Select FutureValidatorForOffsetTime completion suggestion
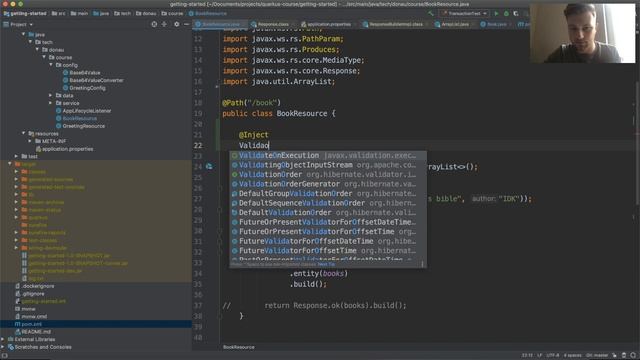Image resolution: width=640 pixels, height=360 pixels. (328, 251)
